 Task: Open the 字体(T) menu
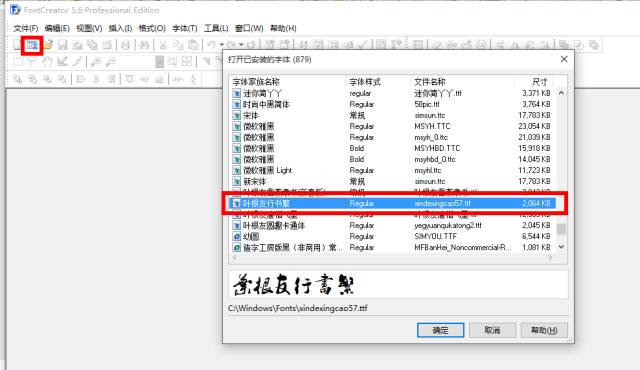(184, 28)
